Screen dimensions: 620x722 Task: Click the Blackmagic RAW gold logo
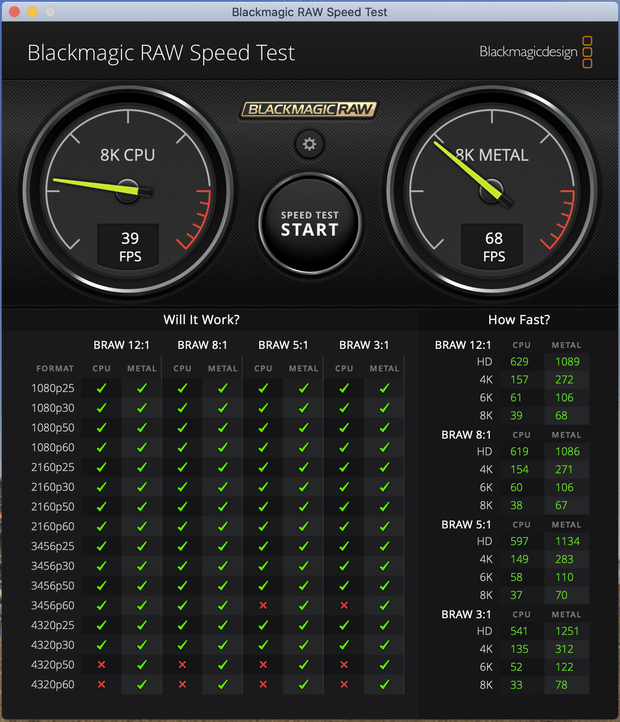click(x=309, y=110)
